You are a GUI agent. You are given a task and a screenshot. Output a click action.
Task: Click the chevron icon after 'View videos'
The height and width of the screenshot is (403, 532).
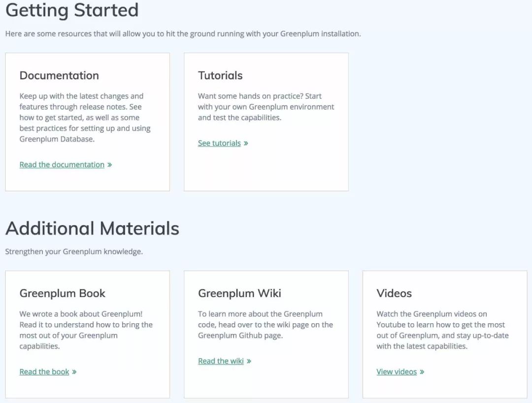click(422, 372)
